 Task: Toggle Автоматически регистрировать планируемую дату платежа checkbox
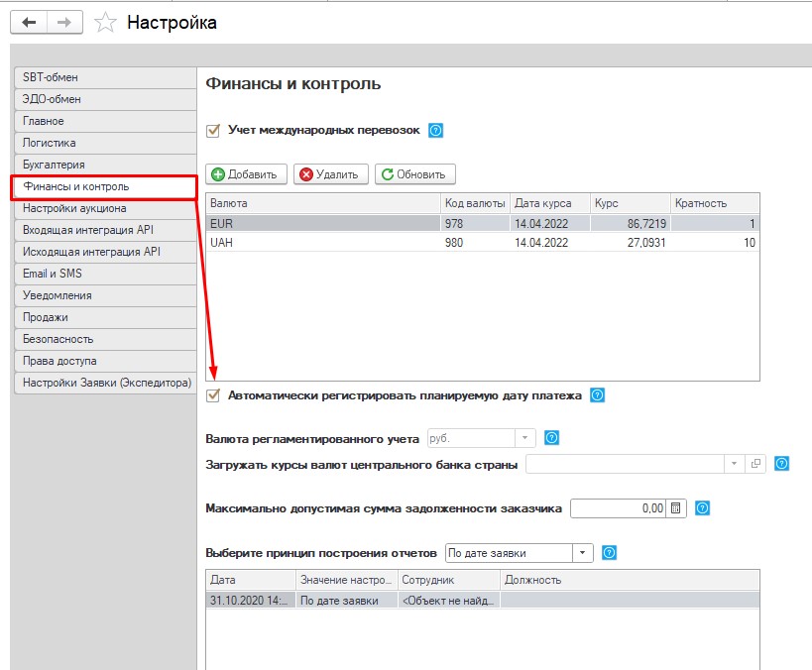point(213,395)
